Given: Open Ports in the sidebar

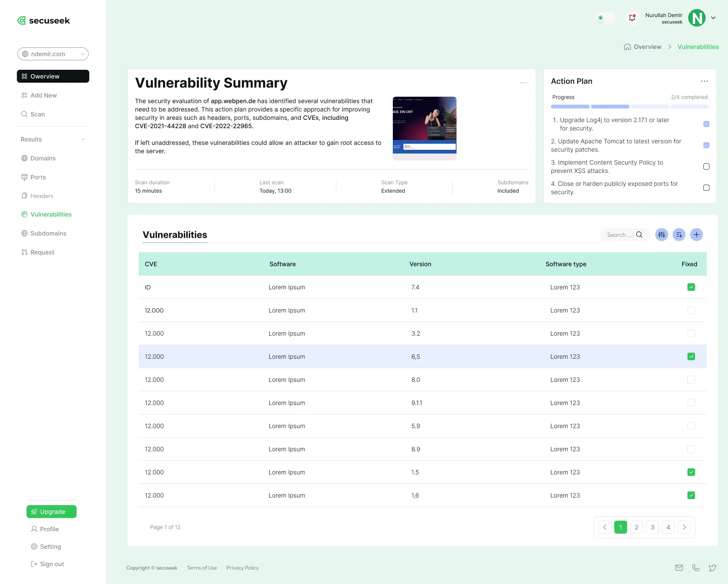Looking at the screenshot, I should pos(38,177).
